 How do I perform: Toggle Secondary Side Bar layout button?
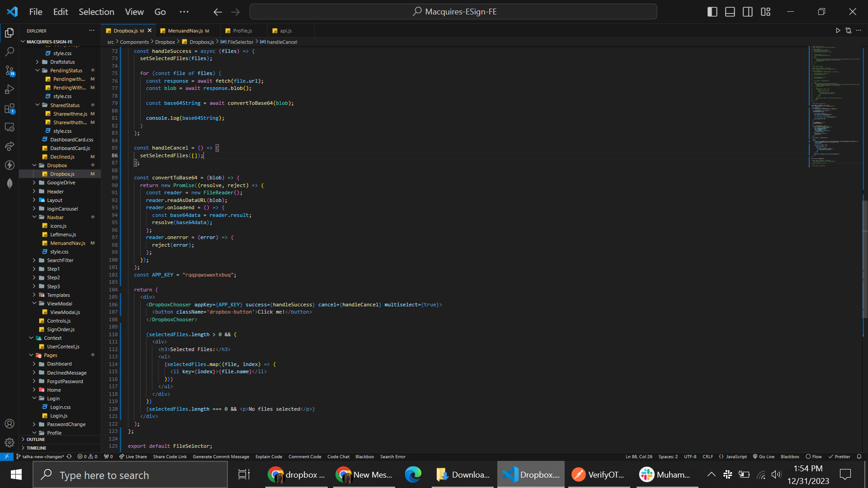pyautogui.click(x=748, y=12)
